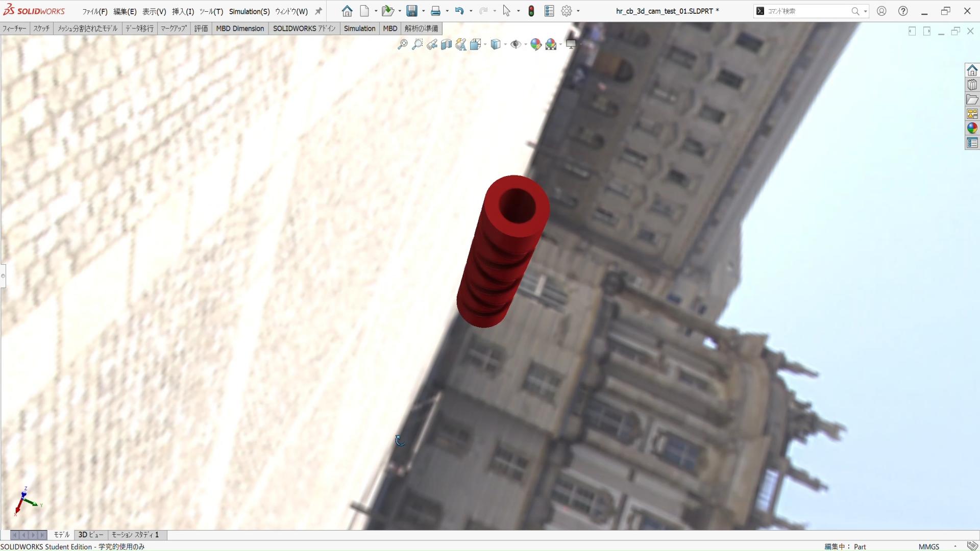
Task: Pin the menu bar with pushpin icon
Action: point(318,11)
